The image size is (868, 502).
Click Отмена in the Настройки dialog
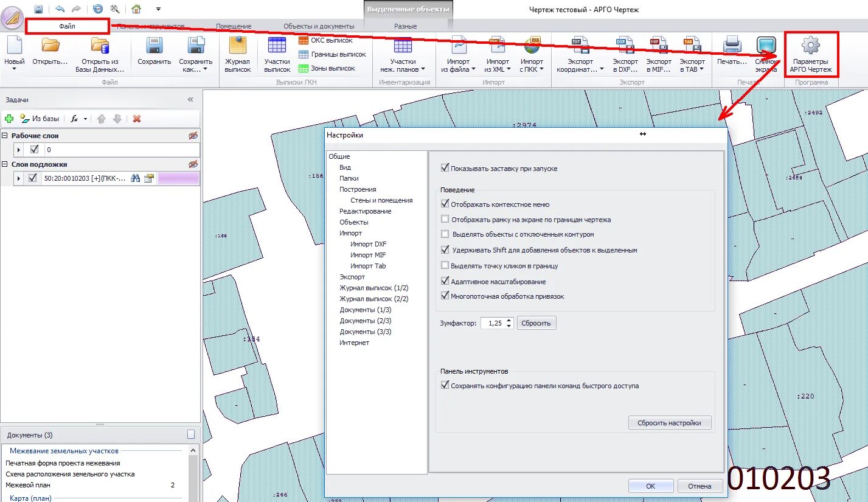click(700, 486)
